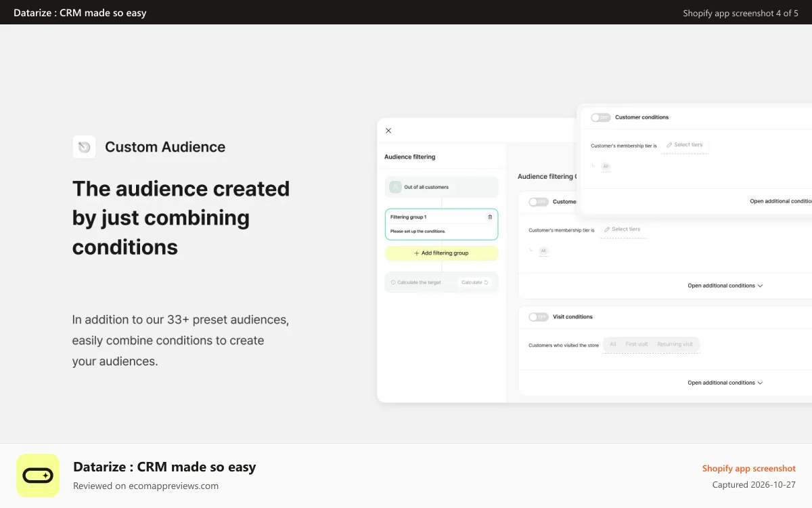
Task: Click the Visit conditions heading
Action: 572,317
